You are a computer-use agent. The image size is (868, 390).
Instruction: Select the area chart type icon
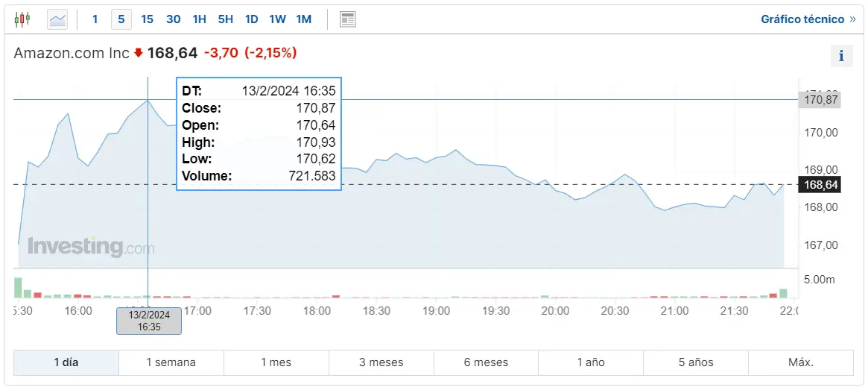pyautogui.click(x=57, y=19)
